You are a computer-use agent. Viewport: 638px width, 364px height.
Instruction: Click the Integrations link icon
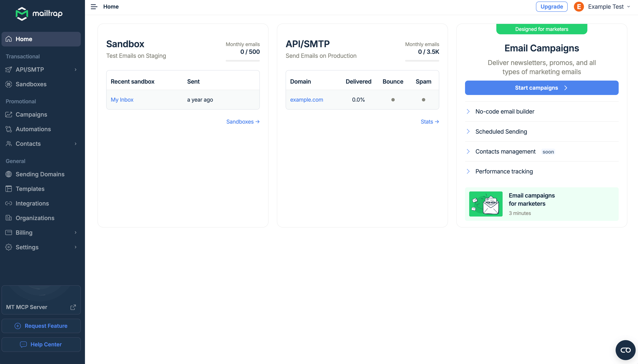click(9, 203)
